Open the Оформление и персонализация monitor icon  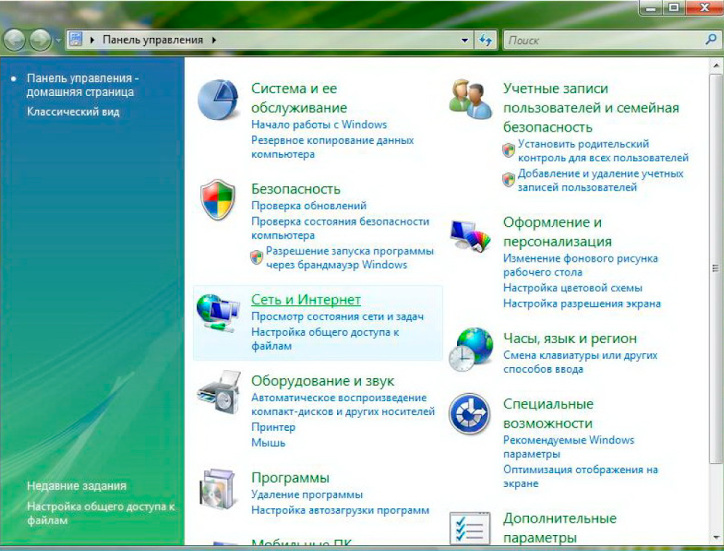pos(470,236)
